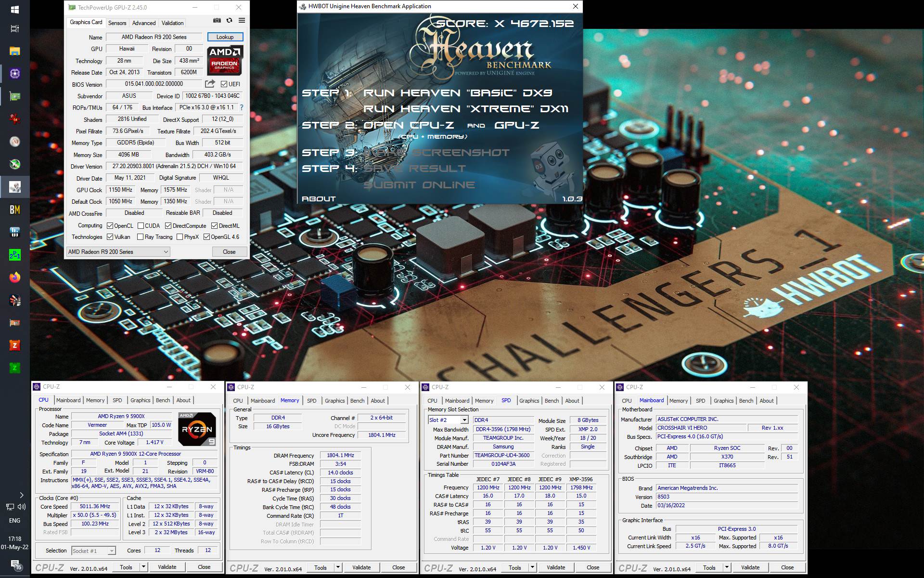Open the Slot #2 memory slot dropdown
The image size is (924, 578).
[448, 420]
